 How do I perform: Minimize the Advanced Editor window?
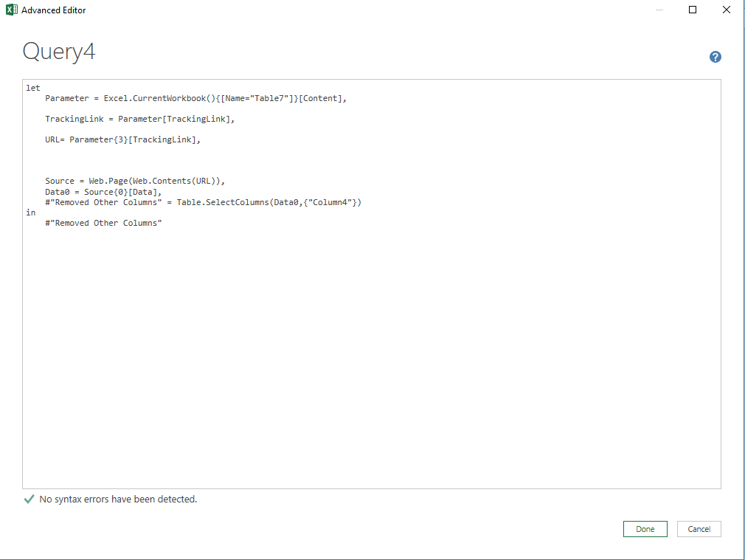(656, 10)
